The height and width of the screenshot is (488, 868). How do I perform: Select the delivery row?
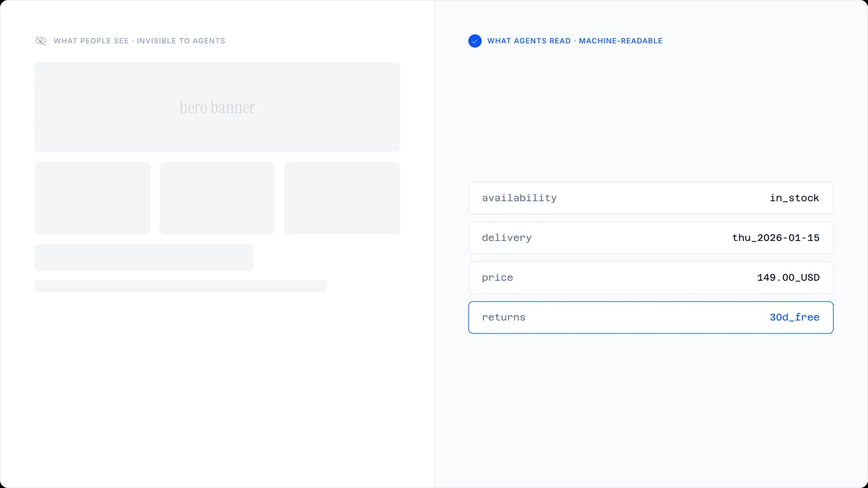pyautogui.click(x=651, y=238)
